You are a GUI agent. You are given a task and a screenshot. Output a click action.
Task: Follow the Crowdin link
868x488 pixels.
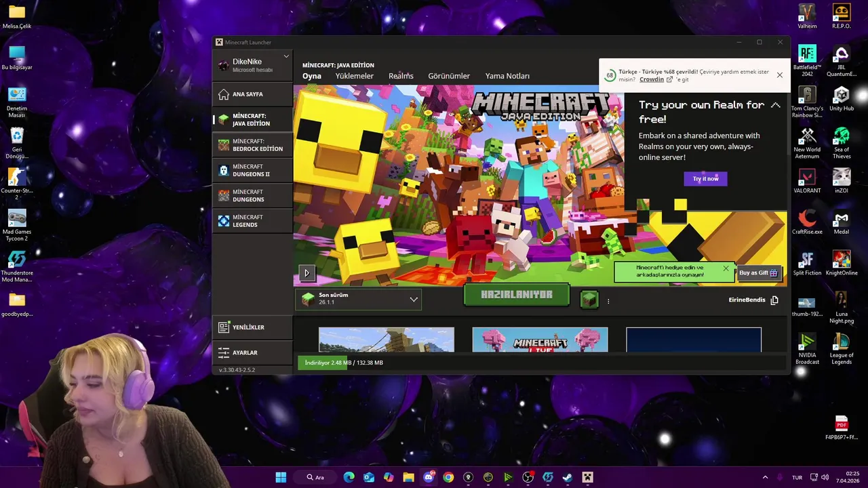652,79
